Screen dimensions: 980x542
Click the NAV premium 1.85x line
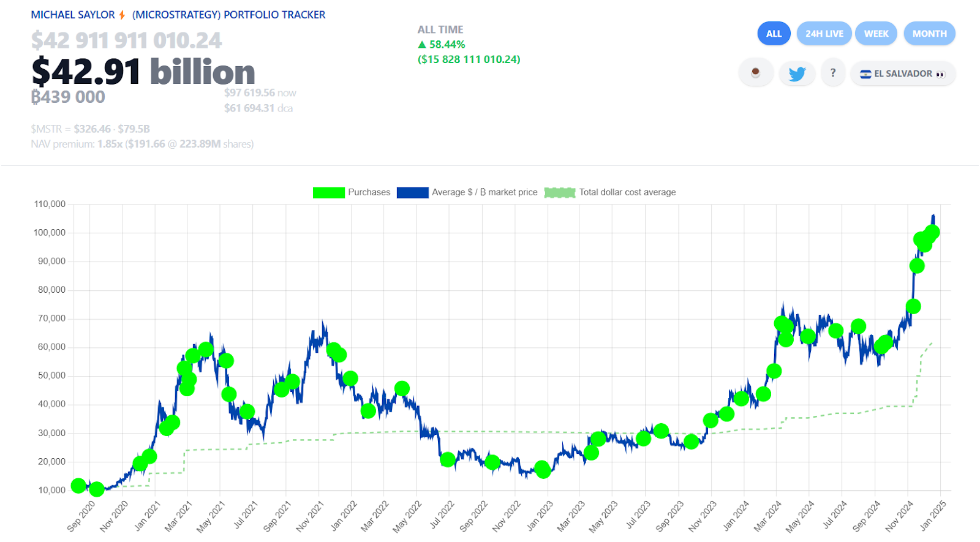[x=142, y=145]
